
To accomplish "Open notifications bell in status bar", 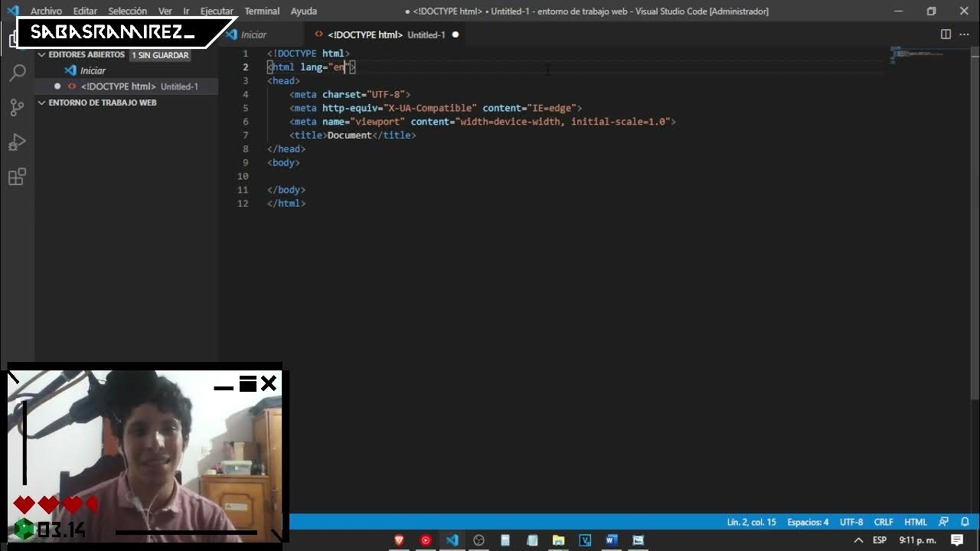I will pyautogui.click(x=964, y=522).
